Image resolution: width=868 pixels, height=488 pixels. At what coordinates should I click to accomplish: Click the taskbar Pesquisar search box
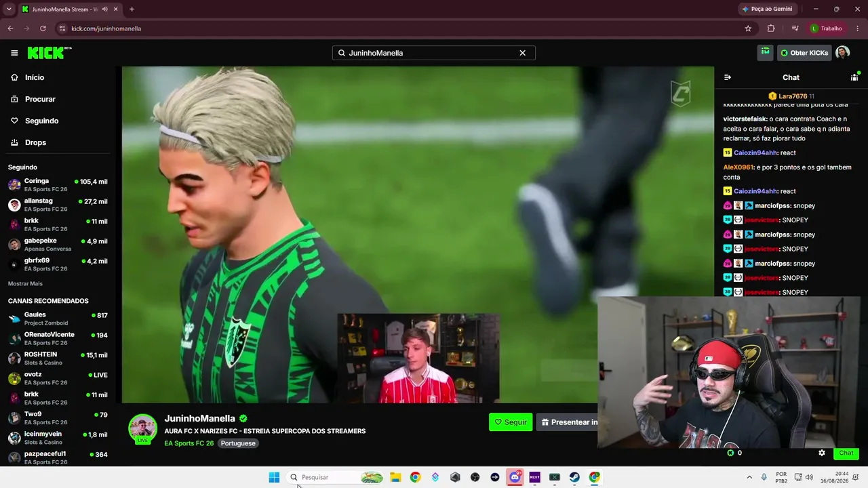coord(336,477)
